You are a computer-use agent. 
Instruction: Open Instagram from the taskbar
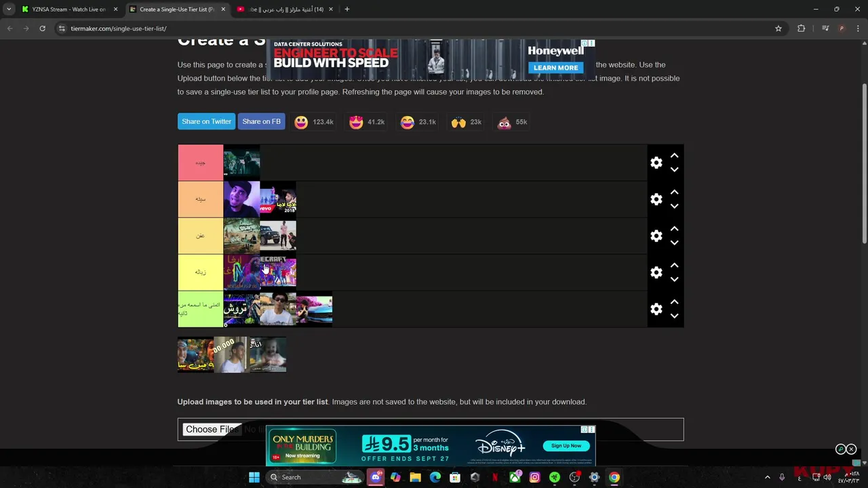[x=534, y=477]
